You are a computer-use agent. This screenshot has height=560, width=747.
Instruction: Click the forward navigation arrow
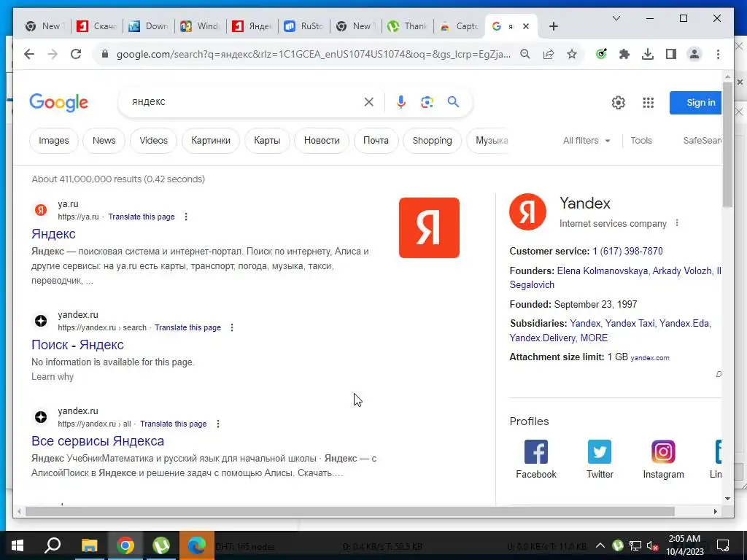click(x=53, y=54)
